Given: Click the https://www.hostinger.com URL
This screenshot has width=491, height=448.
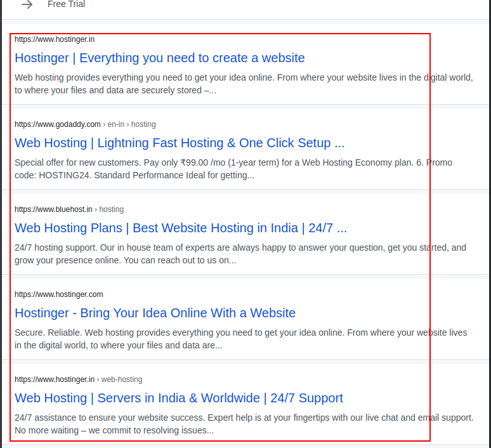Looking at the screenshot, I should point(59,294).
